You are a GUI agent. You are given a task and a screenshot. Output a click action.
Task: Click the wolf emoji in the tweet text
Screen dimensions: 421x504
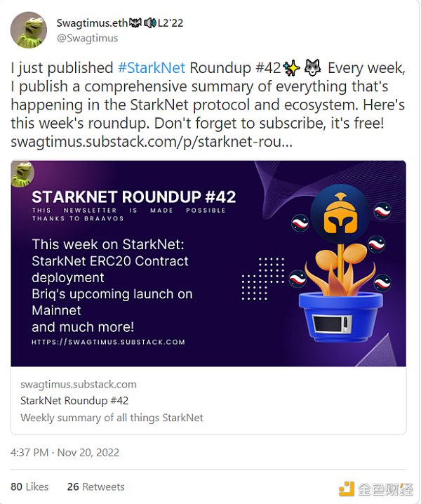312,68
